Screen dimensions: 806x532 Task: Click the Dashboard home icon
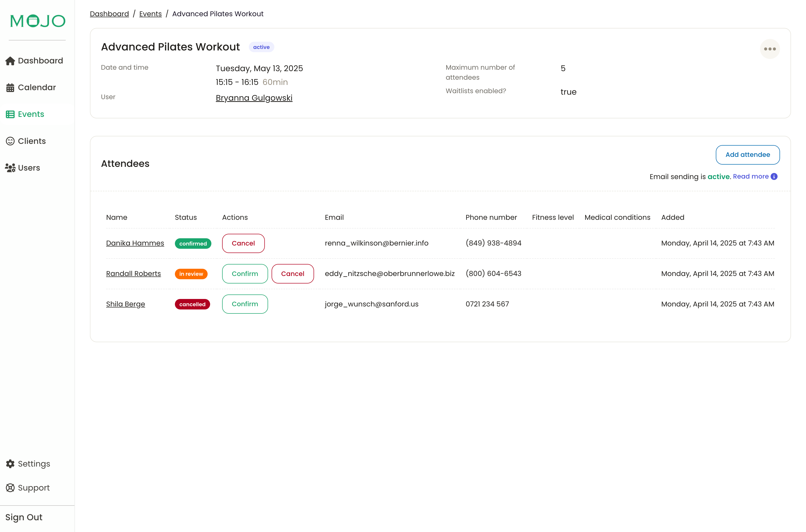click(x=10, y=61)
